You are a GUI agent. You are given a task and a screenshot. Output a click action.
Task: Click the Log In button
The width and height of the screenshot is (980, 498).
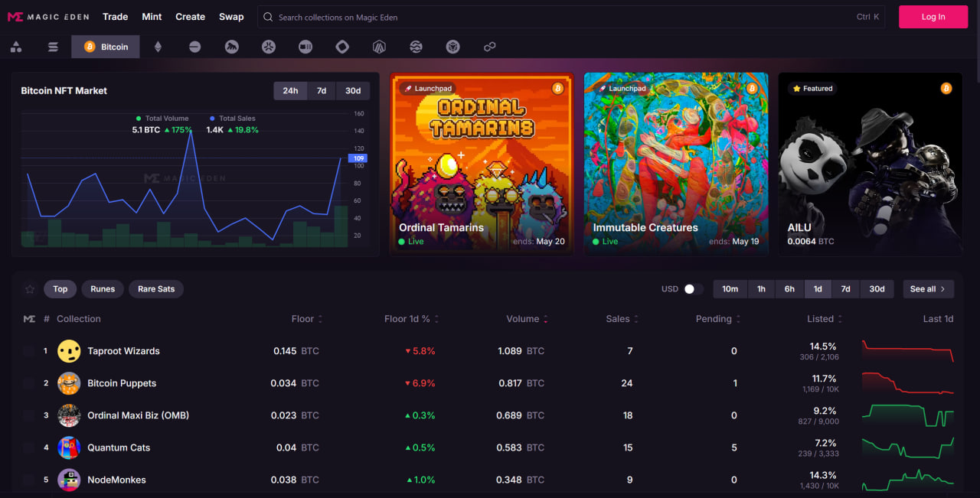tap(933, 17)
